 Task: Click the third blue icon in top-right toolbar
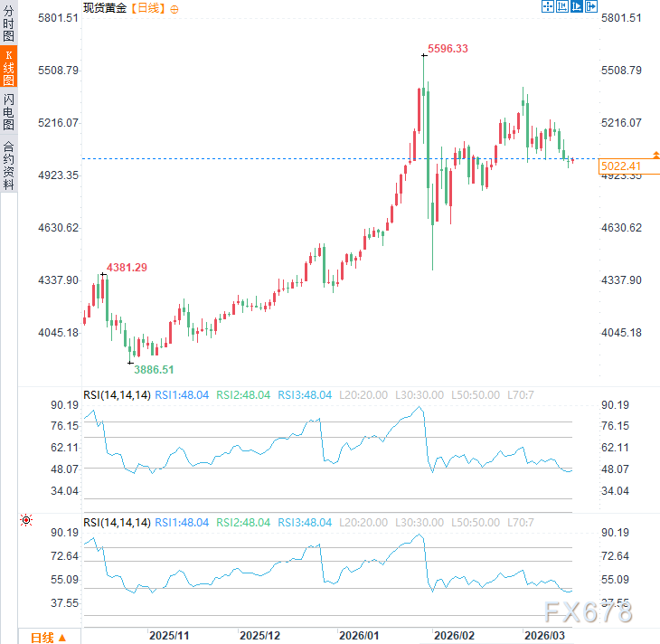[x=576, y=7]
